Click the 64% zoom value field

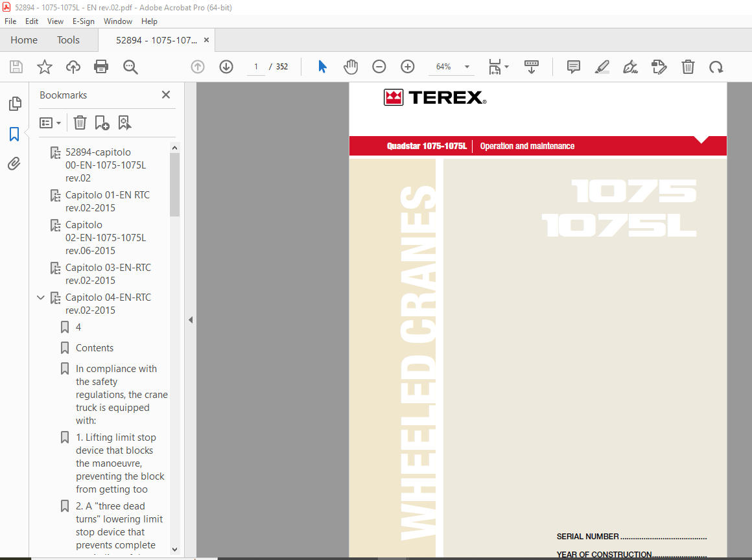(x=443, y=67)
